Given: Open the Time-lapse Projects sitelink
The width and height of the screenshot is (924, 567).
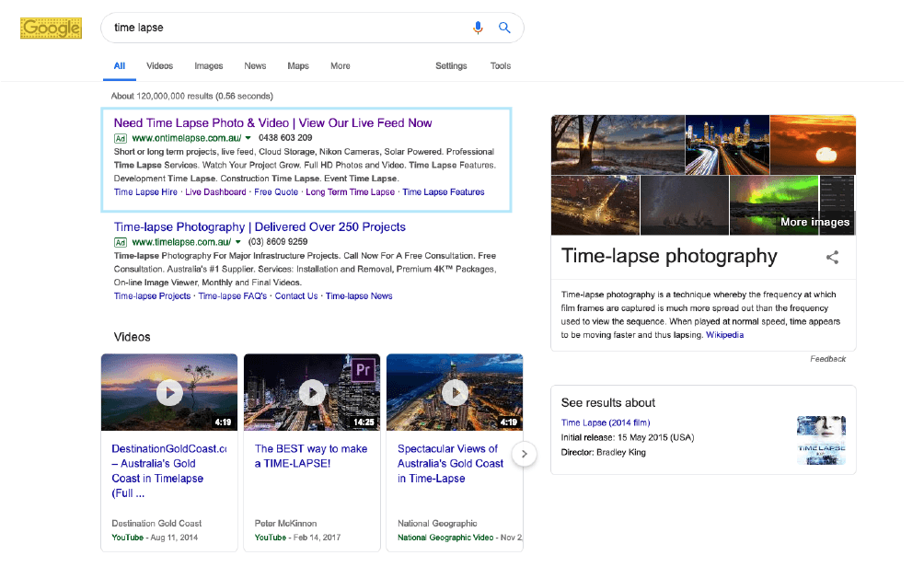Looking at the screenshot, I should pyautogui.click(x=152, y=295).
